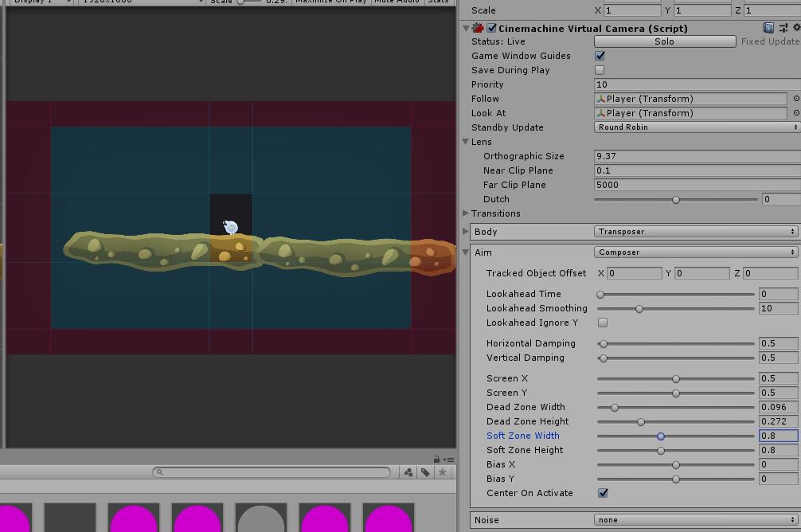Click the Solo button

665,41
